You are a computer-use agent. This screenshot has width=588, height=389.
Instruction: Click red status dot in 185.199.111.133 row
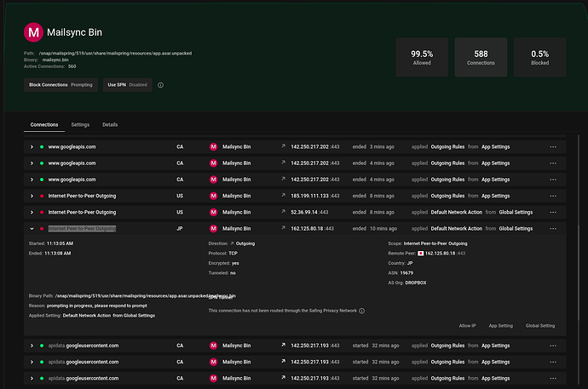42,196
